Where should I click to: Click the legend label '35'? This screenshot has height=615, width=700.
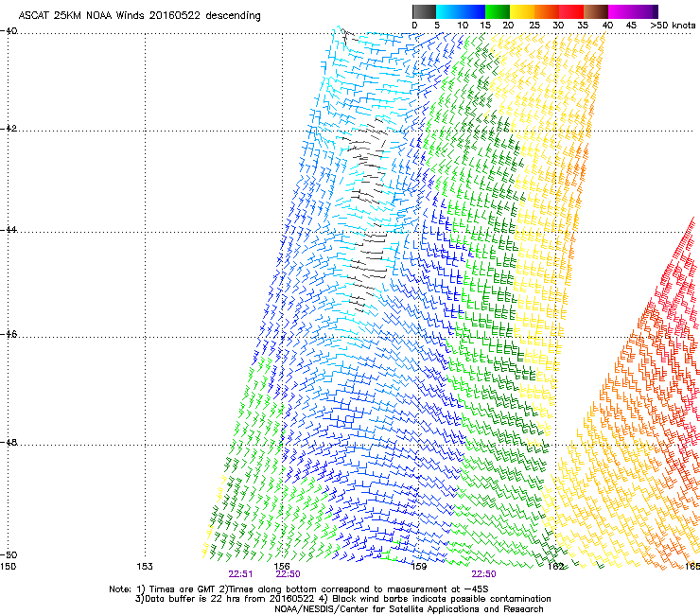(583, 26)
